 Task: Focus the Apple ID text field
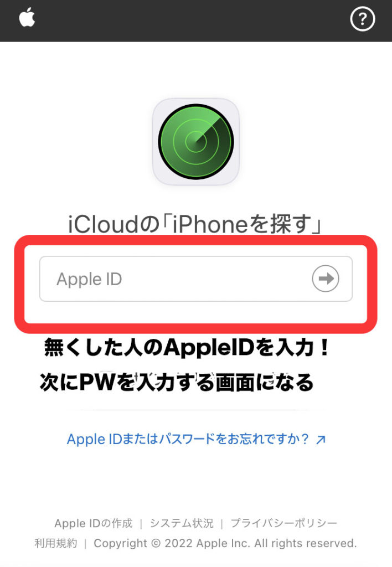[196, 279]
